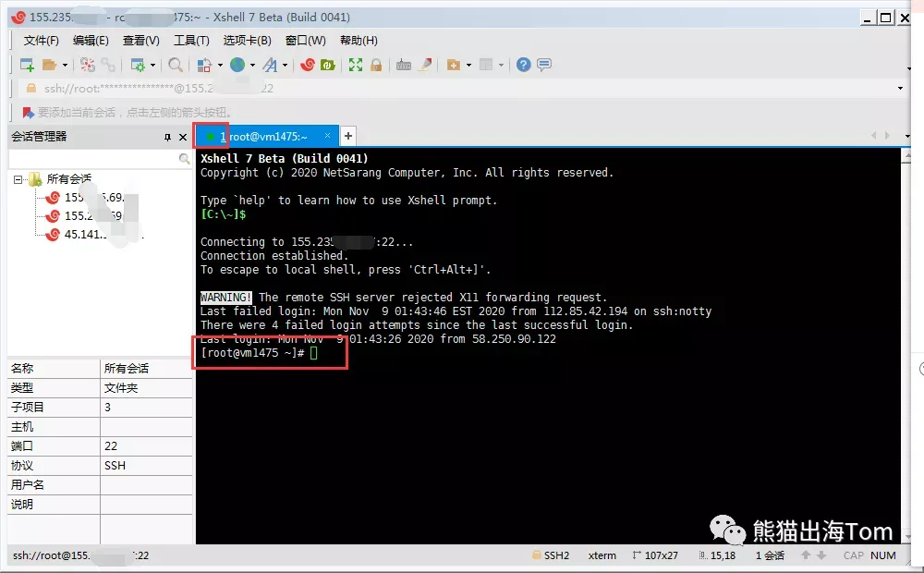This screenshot has width=924, height=573.
Task: Click the 子项目 value 3 cell
Action: (146, 408)
